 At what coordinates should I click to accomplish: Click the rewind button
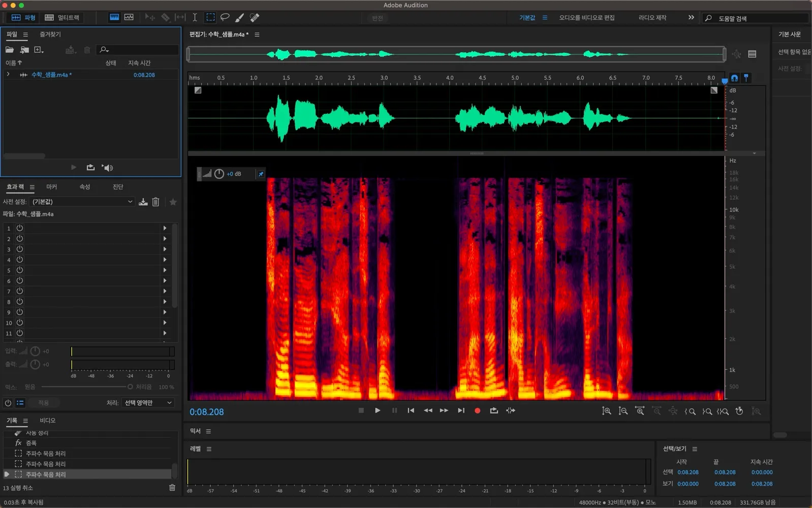tap(428, 410)
